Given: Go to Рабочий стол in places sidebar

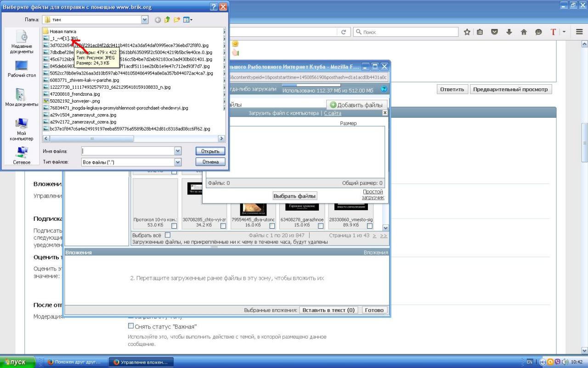Looking at the screenshot, I should pyautogui.click(x=22, y=69).
